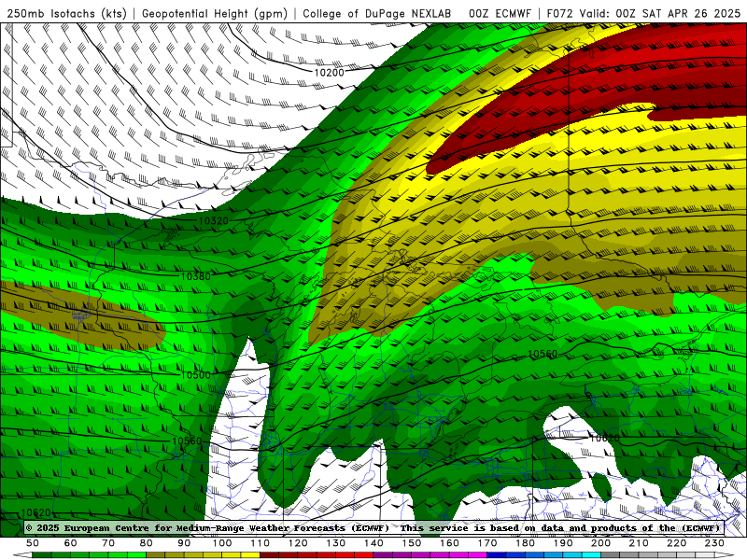The height and width of the screenshot is (560, 747).
Task: Click the "Geopotential Height (gpm)" header text
Action: pos(215,14)
